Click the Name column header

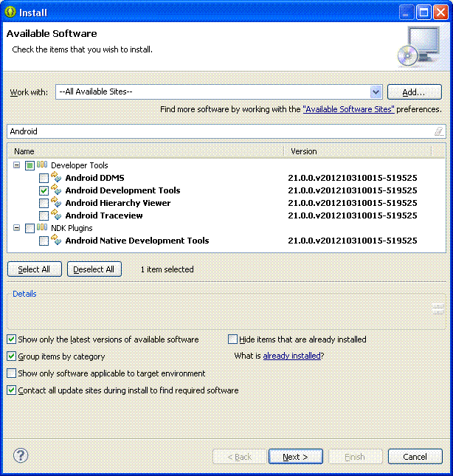[147, 151]
